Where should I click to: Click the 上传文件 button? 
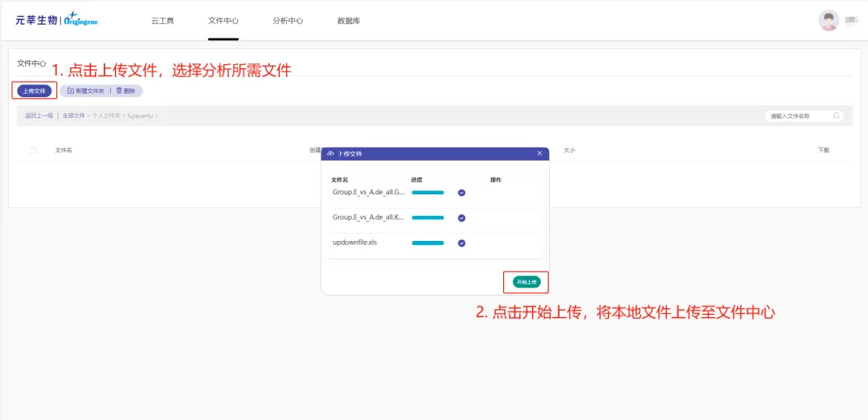pos(35,91)
